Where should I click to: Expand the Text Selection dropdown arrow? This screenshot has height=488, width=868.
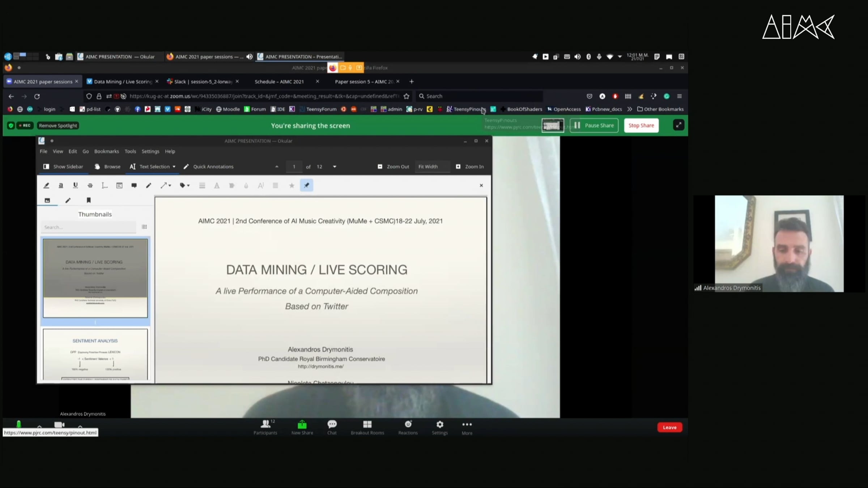tap(174, 167)
